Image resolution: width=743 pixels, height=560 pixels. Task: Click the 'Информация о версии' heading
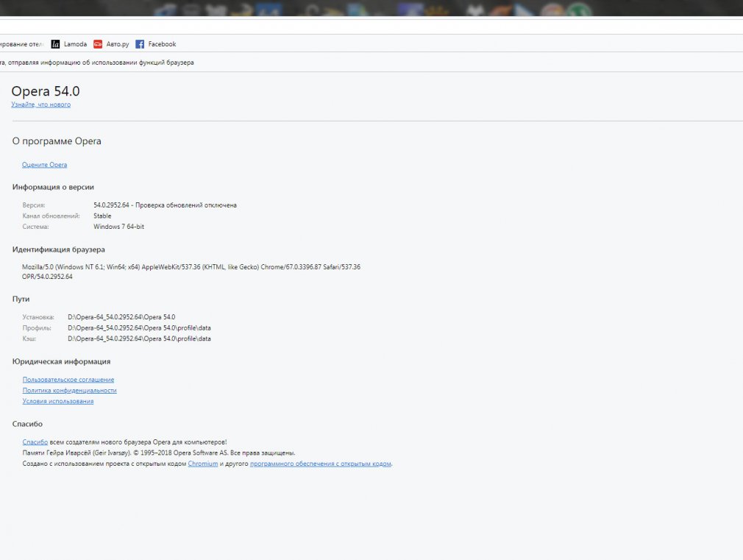tap(53, 188)
